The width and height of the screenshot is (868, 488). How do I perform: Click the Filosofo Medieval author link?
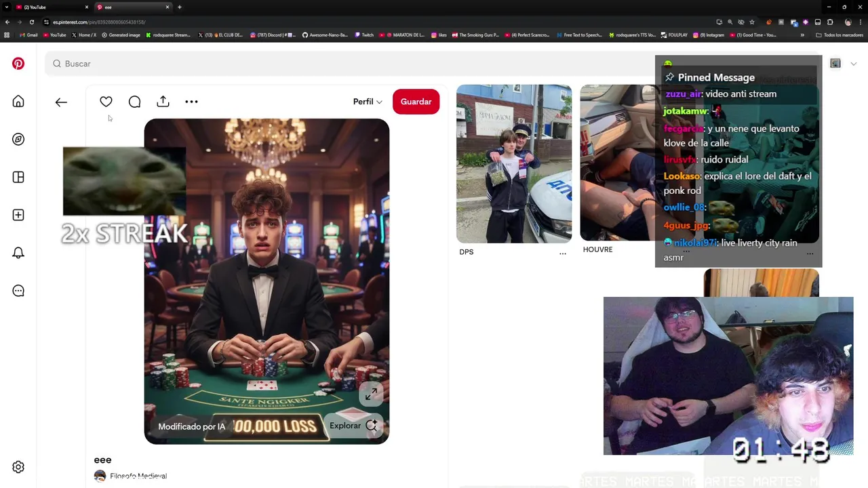point(138,476)
